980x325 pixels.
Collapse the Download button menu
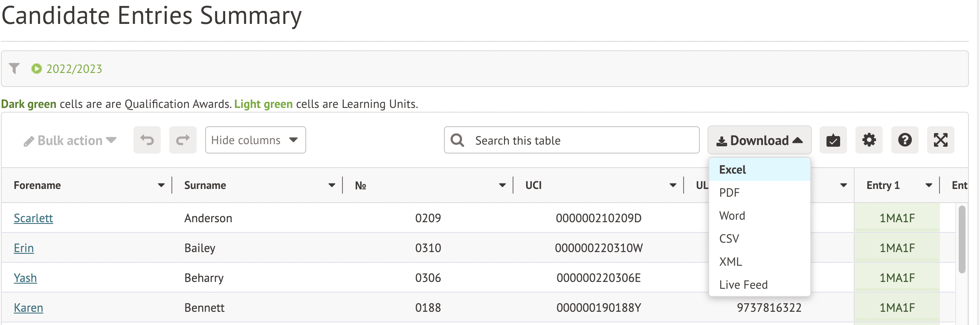click(759, 140)
